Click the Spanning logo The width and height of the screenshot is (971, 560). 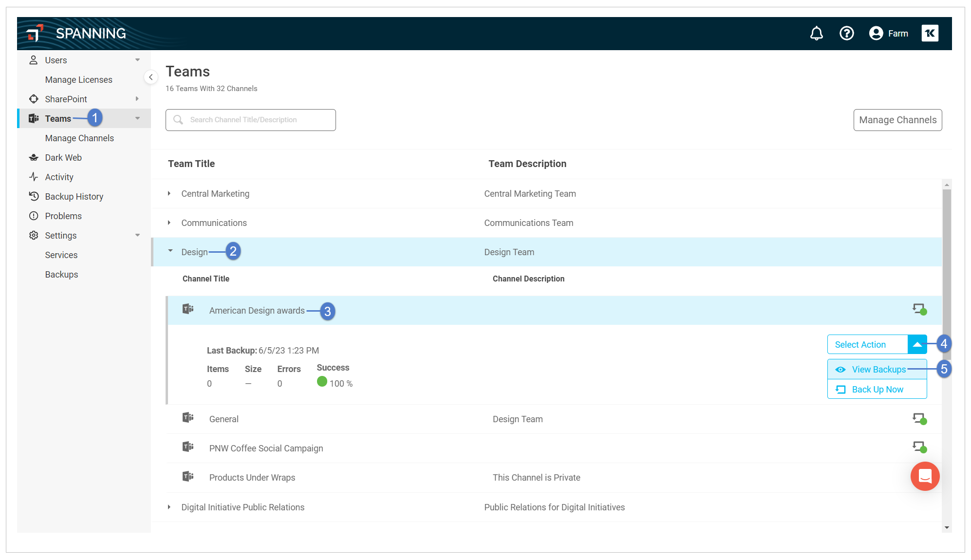(x=77, y=34)
